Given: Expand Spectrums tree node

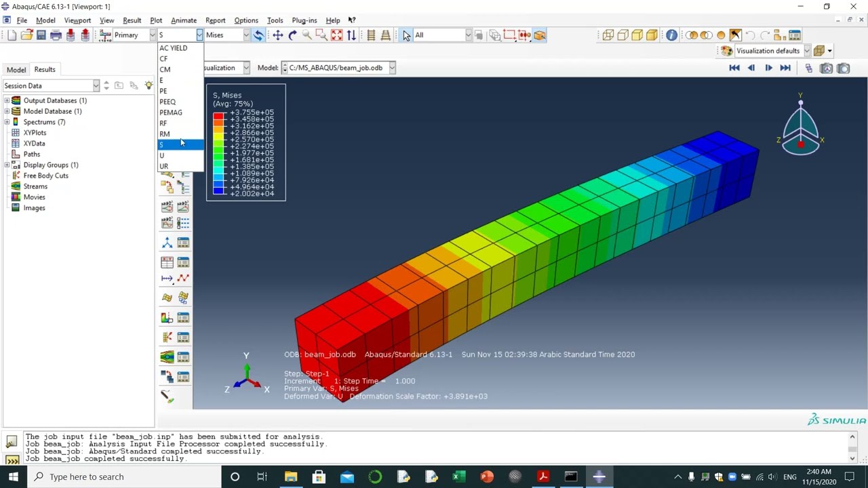Looking at the screenshot, I should (7, 122).
